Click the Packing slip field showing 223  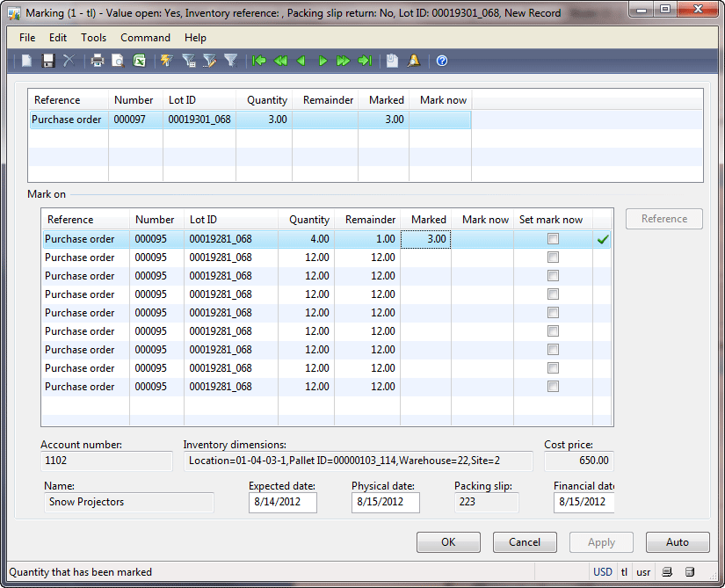[x=487, y=503]
